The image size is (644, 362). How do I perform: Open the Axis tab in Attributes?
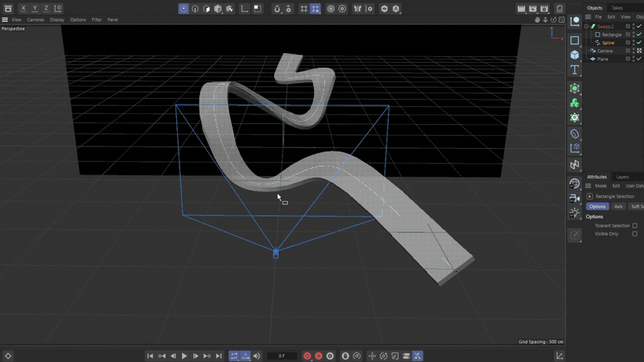click(618, 207)
